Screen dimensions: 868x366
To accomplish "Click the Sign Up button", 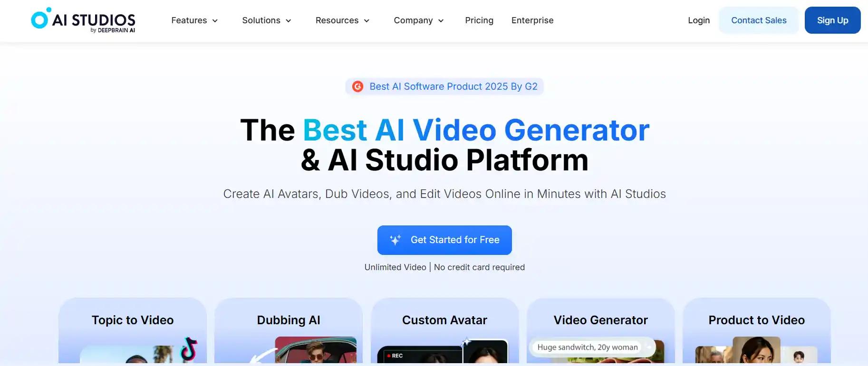I will 832,20.
